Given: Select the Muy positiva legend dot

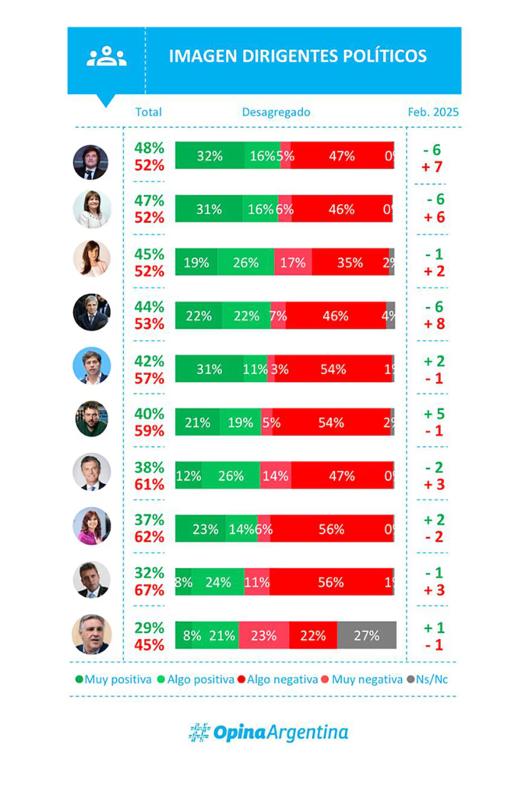Looking at the screenshot, I should point(79,680).
